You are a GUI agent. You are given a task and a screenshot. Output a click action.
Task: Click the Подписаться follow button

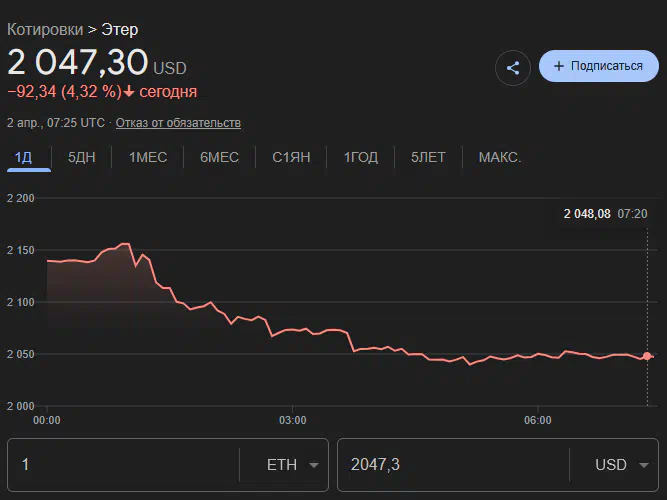[x=598, y=66]
